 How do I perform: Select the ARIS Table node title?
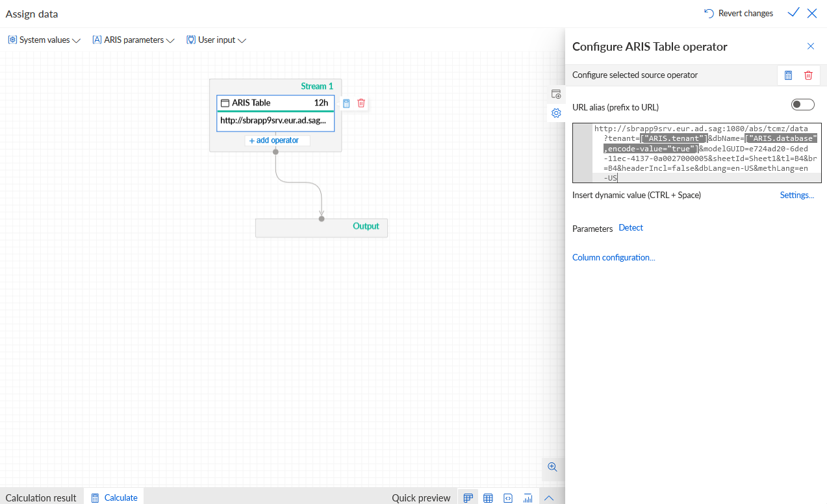click(x=251, y=103)
